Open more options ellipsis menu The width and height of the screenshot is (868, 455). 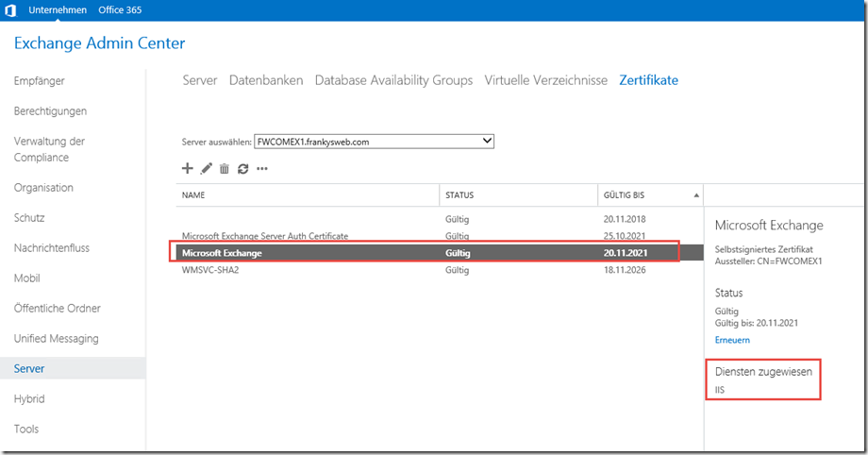click(x=262, y=168)
